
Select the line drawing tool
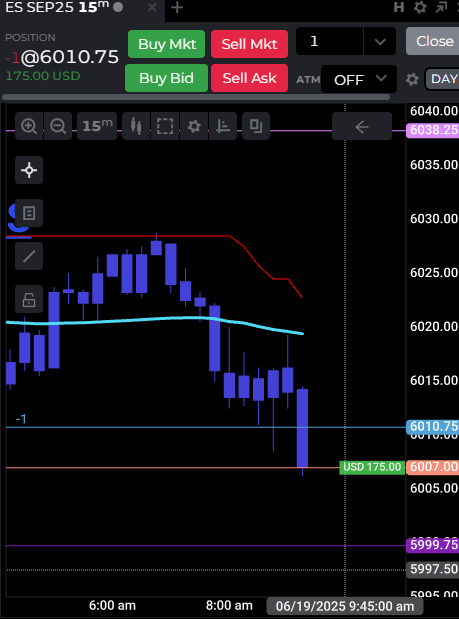(x=29, y=256)
